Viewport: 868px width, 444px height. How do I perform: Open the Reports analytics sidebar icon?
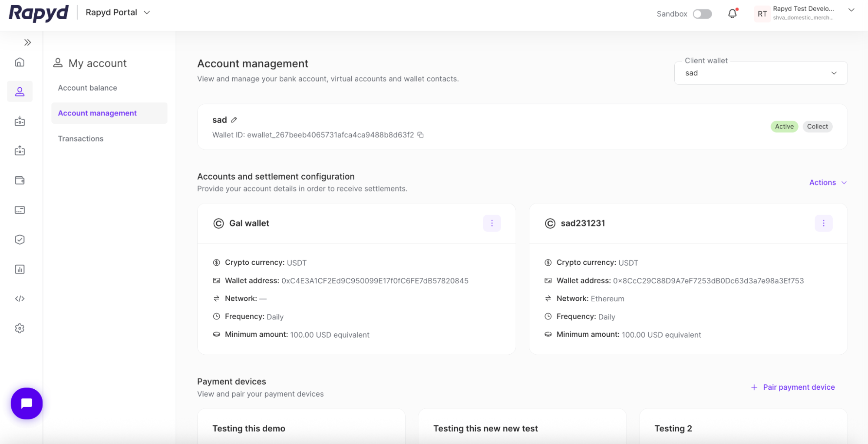click(20, 269)
